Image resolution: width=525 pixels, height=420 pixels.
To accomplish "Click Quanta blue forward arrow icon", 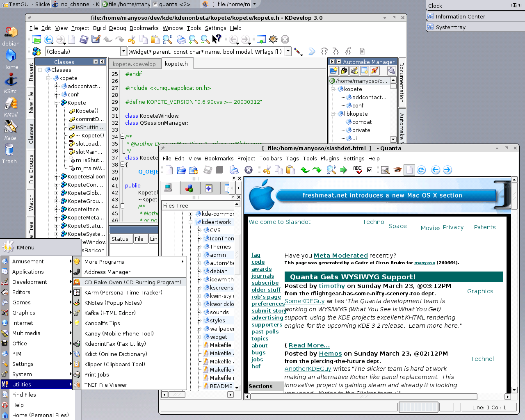I will tap(447, 170).
